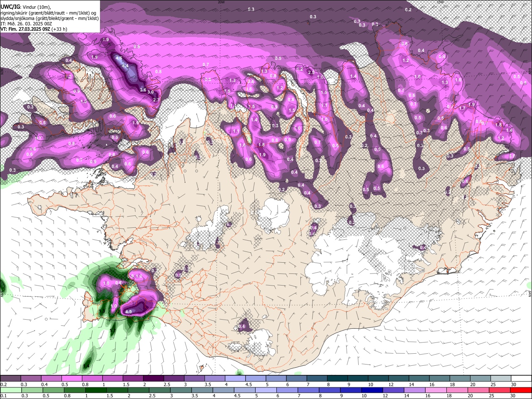
Task: Click the '7' label in the bottom legend scale
Action: tap(298, 396)
